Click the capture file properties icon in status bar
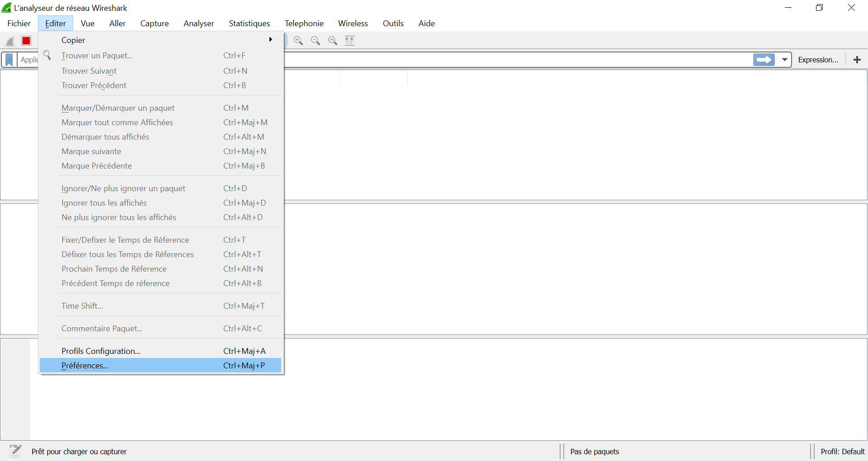 tap(15, 451)
